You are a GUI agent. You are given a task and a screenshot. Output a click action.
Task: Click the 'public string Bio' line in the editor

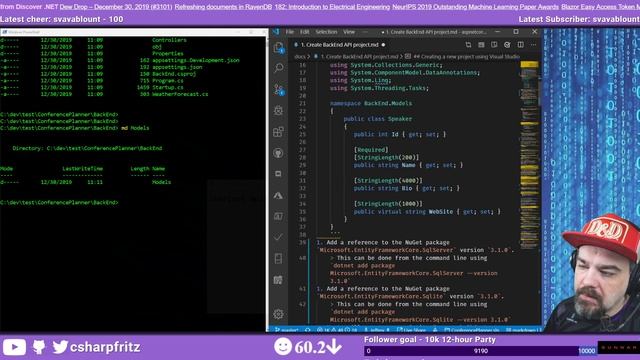click(x=407, y=188)
